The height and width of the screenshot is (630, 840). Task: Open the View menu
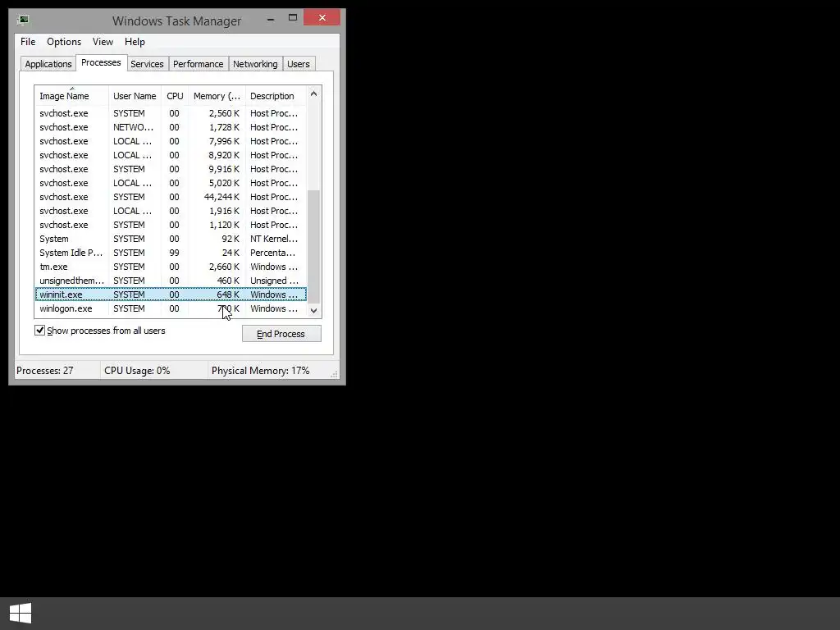pos(103,42)
